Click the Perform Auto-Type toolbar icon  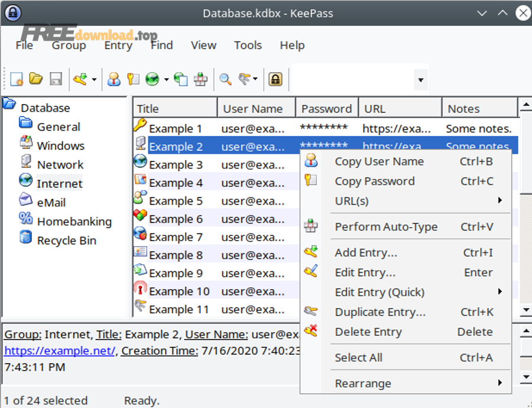(x=201, y=79)
